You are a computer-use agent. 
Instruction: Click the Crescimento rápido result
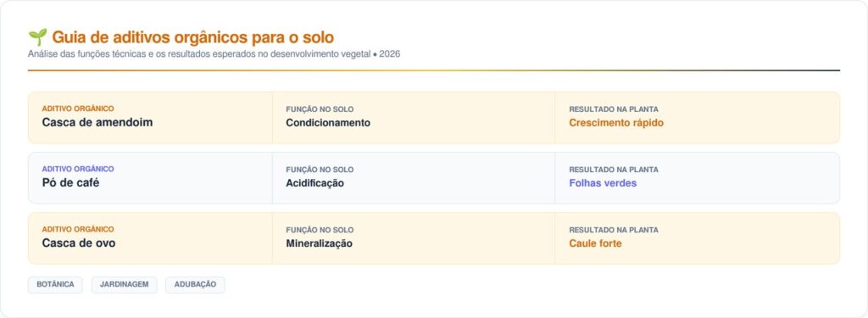616,123
